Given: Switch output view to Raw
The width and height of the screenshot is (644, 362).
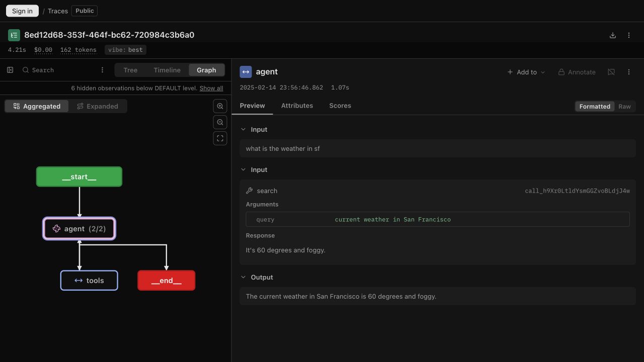Looking at the screenshot, I should (x=624, y=106).
